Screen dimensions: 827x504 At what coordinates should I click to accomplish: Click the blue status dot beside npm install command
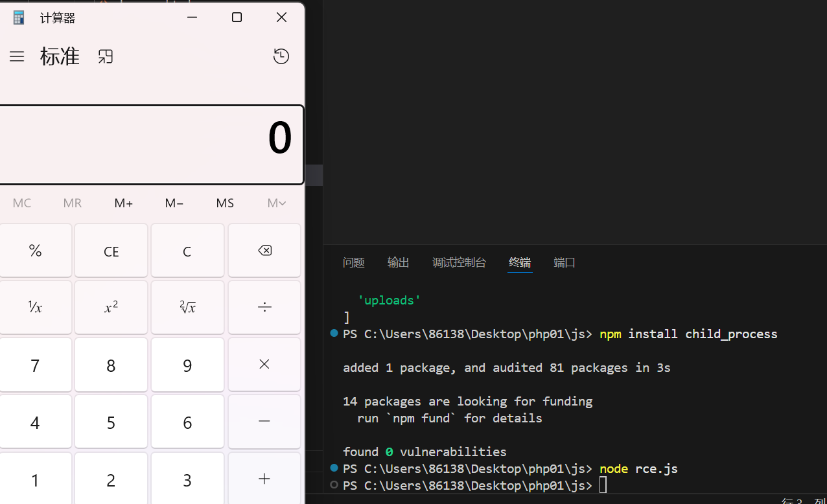(334, 334)
